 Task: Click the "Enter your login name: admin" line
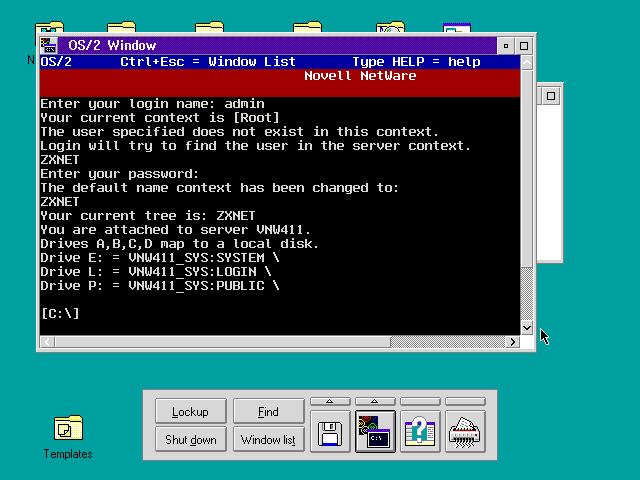click(152, 104)
